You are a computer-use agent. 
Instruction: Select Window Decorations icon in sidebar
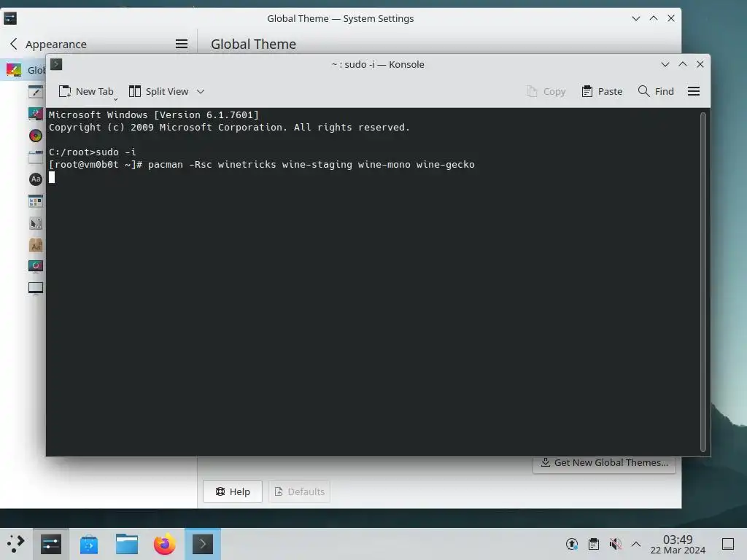[x=36, y=157]
